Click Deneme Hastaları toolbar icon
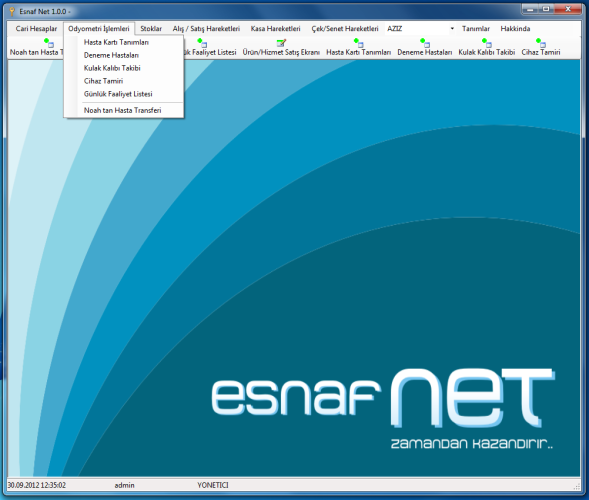The image size is (589, 500). [425, 42]
